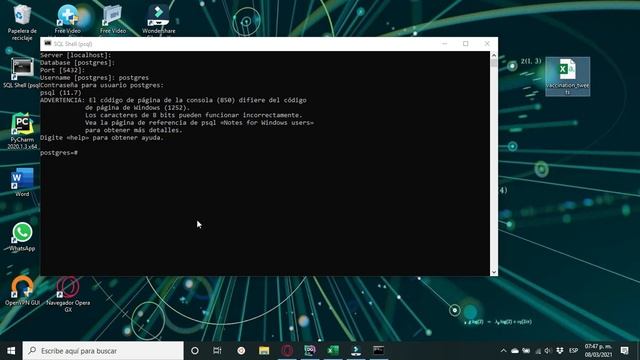Click the 'postgres=#' prompt line
The width and height of the screenshot is (640, 360).
click(59, 153)
